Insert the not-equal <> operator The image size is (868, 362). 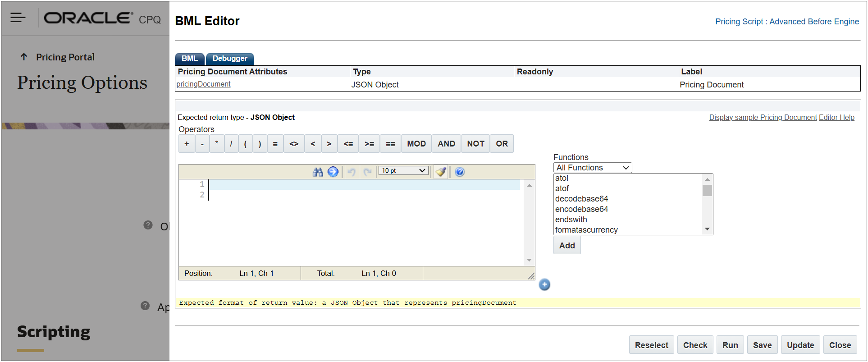(x=294, y=144)
